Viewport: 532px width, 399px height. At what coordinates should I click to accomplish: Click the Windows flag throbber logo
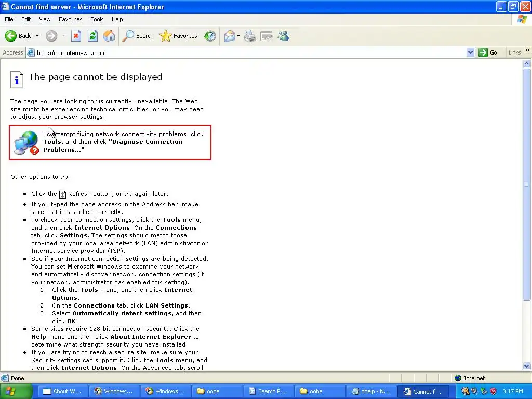pyautogui.click(x=522, y=19)
